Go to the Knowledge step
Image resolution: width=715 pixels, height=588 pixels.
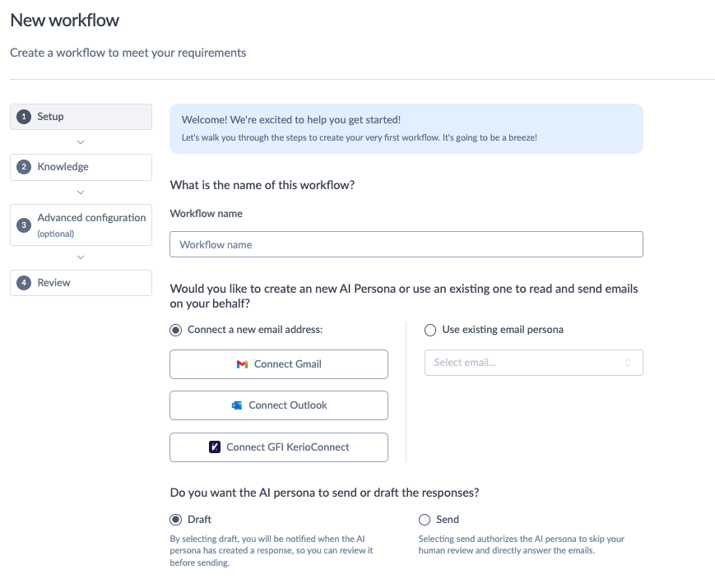pyautogui.click(x=81, y=167)
